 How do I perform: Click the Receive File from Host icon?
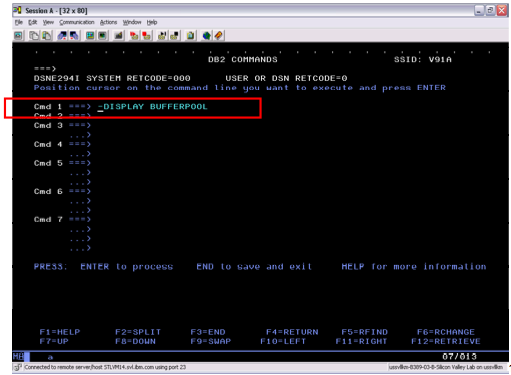pyautogui.click(x=74, y=35)
